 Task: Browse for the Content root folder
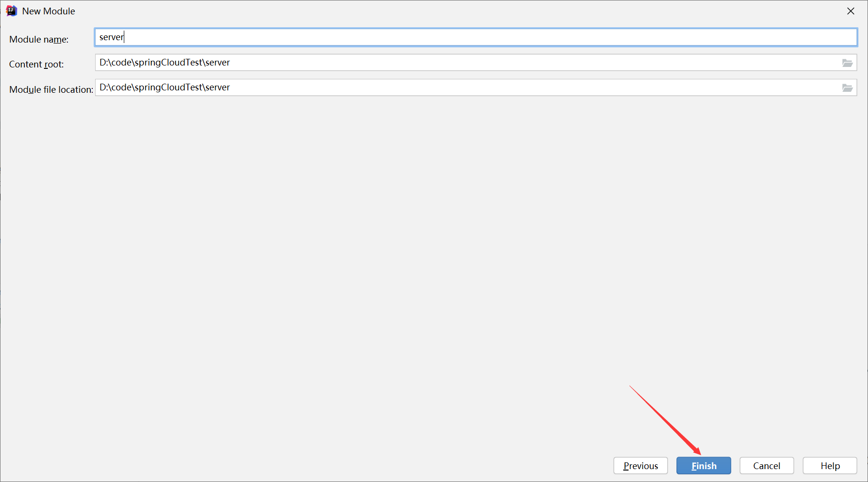click(x=847, y=63)
